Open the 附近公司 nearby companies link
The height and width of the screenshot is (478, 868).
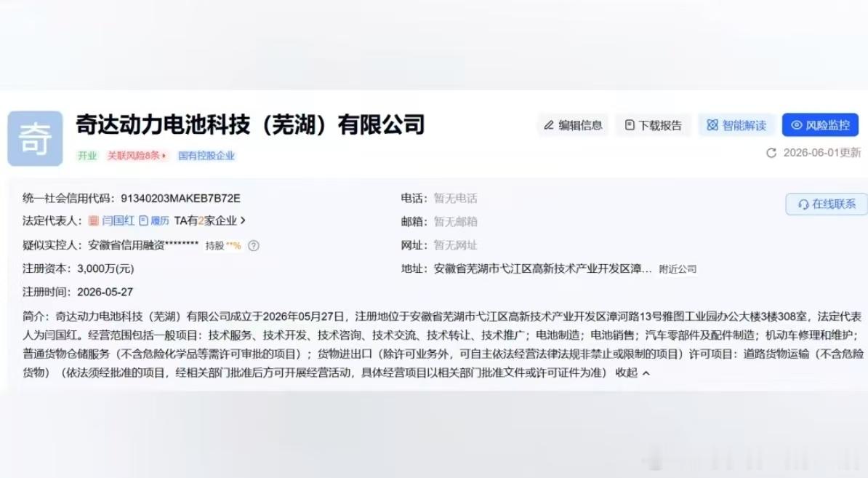tap(678, 269)
